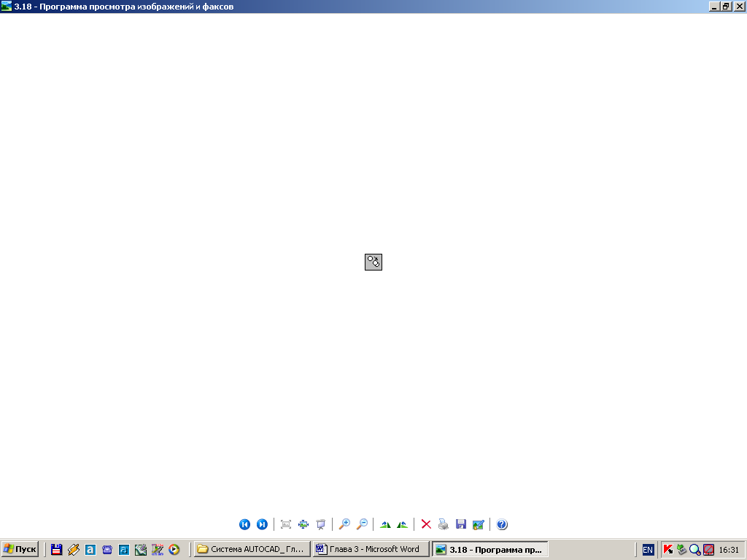Click the magnifier tray icon
Viewport: 747px width, 560px height.
coord(695,550)
